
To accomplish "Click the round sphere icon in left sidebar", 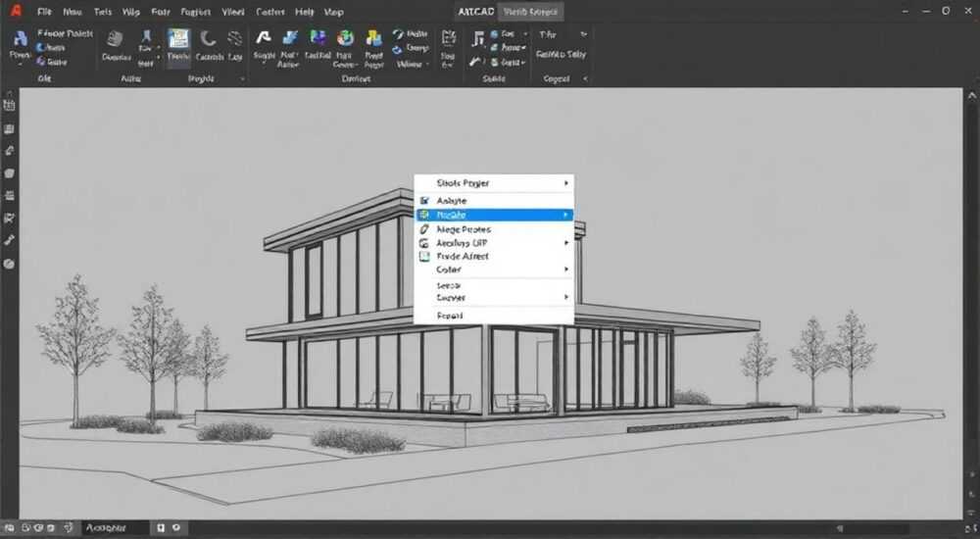I will [10, 264].
